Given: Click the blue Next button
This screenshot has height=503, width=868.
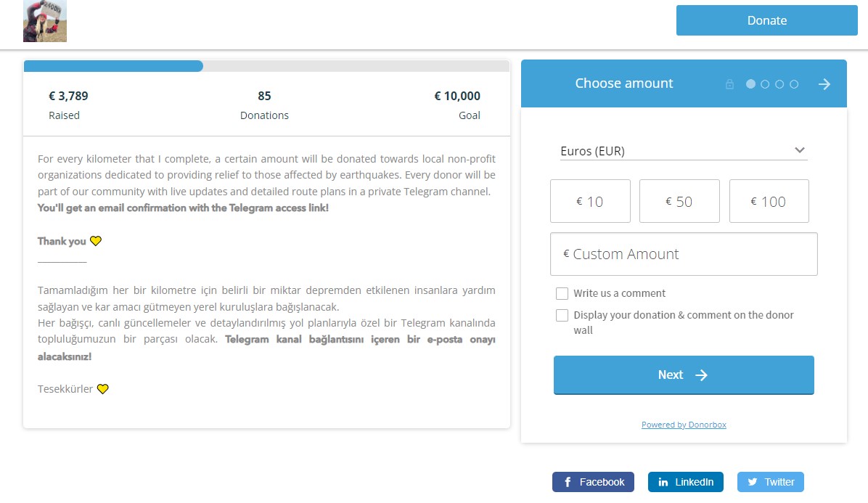Looking at the screenshot, I should click(x=684, y=375).
